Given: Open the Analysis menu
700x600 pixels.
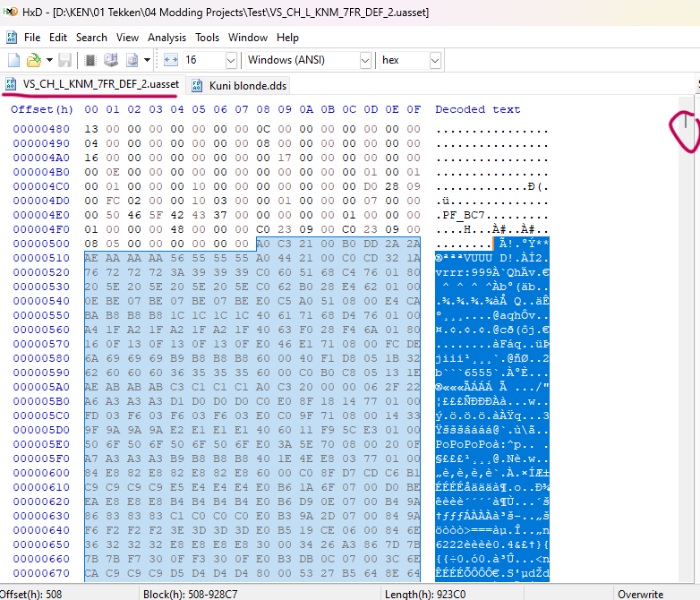Looking at the screenshot, I should click(167, 38).
